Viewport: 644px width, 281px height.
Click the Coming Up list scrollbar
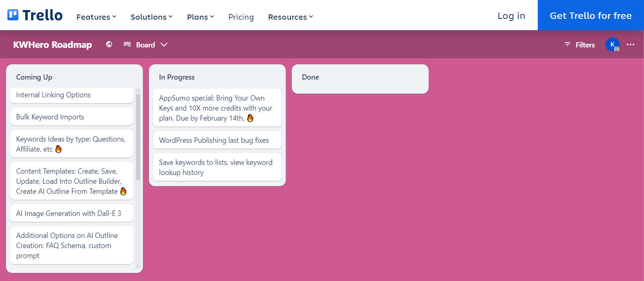coord(138,137)
